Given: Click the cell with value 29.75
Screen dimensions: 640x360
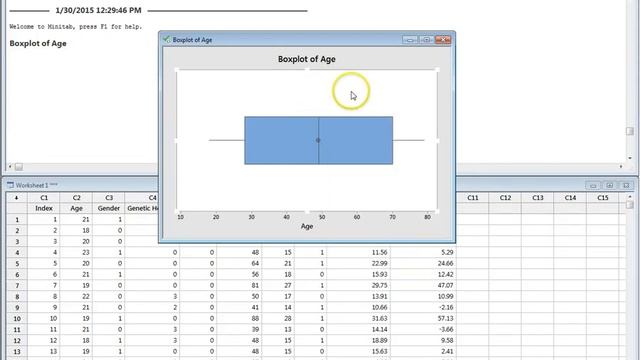Looking at the screenshot, I should click(x=358, y=285).
